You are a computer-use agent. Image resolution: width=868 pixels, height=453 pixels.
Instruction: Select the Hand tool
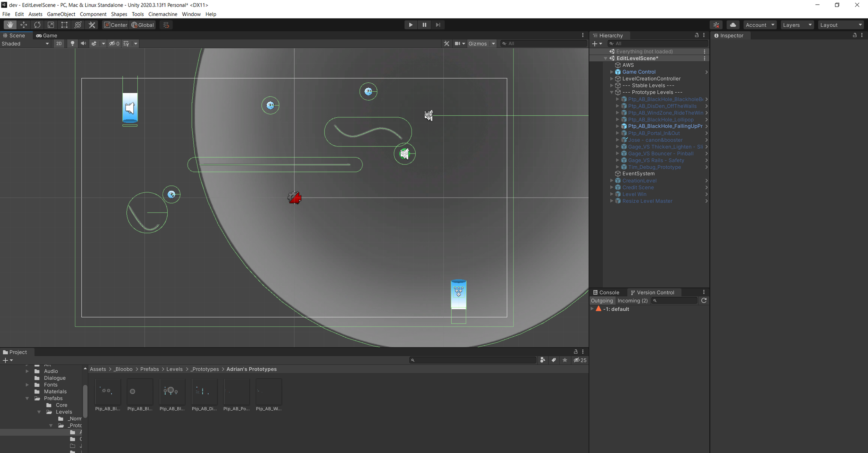coord(10,25)
